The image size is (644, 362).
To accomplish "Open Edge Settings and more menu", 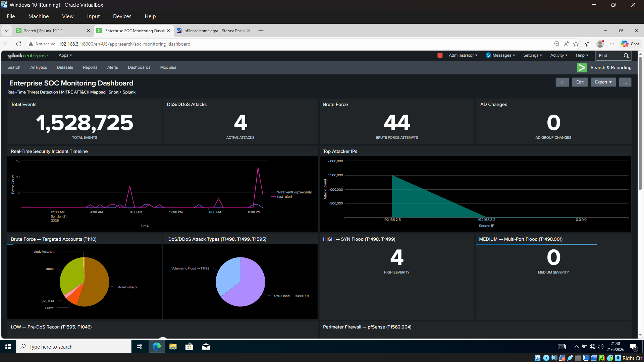I will (x=612, y=44).
